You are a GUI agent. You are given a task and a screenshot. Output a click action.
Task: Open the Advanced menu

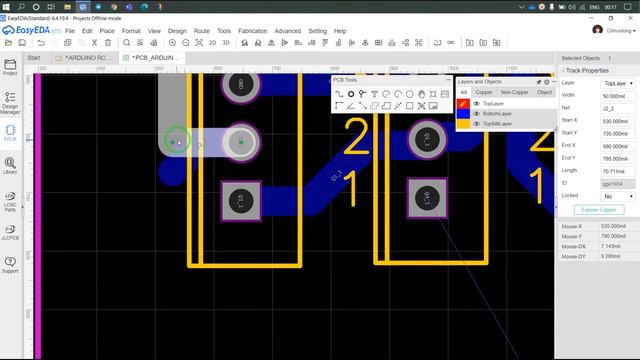coord(288,31)
